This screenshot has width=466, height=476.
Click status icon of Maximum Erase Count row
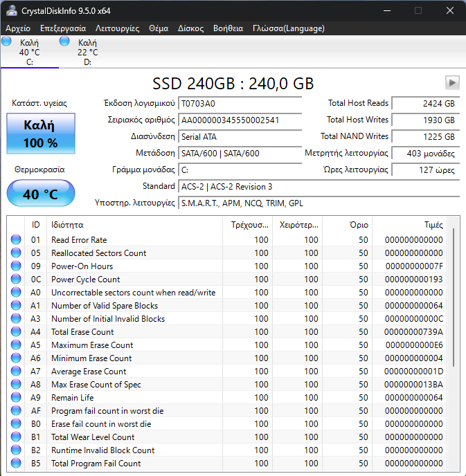point(16,345)
